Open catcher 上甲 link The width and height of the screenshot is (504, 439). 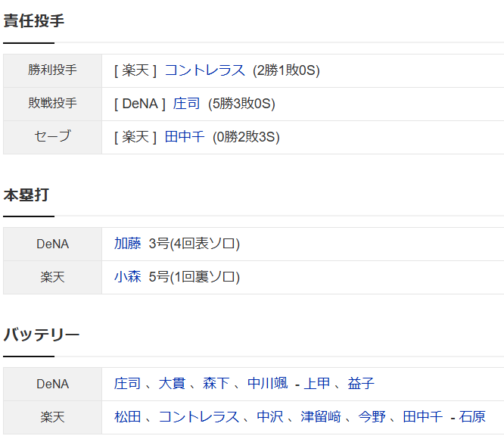(317, 384)
